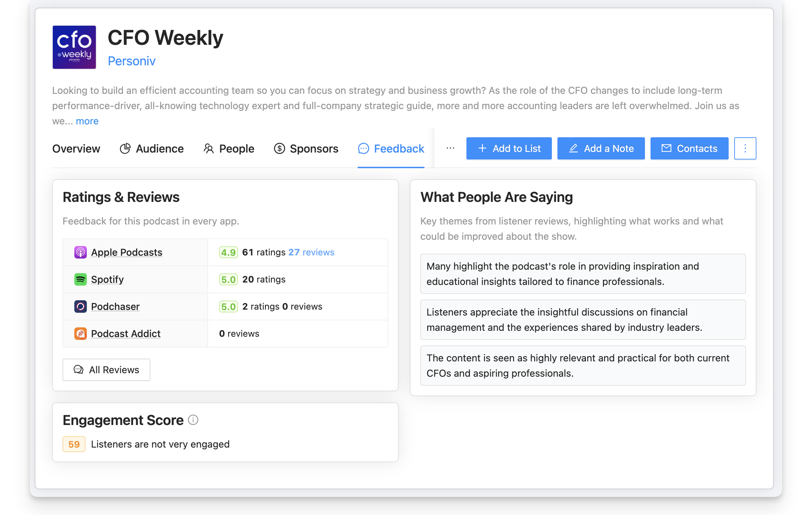This screenshot has width=812, height=515.
Task: Select the Feedback tab
Action: coord(391,149)
